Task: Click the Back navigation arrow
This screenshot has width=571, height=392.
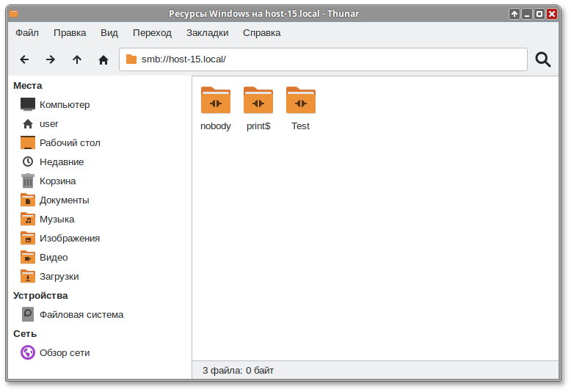Action: 24,59
